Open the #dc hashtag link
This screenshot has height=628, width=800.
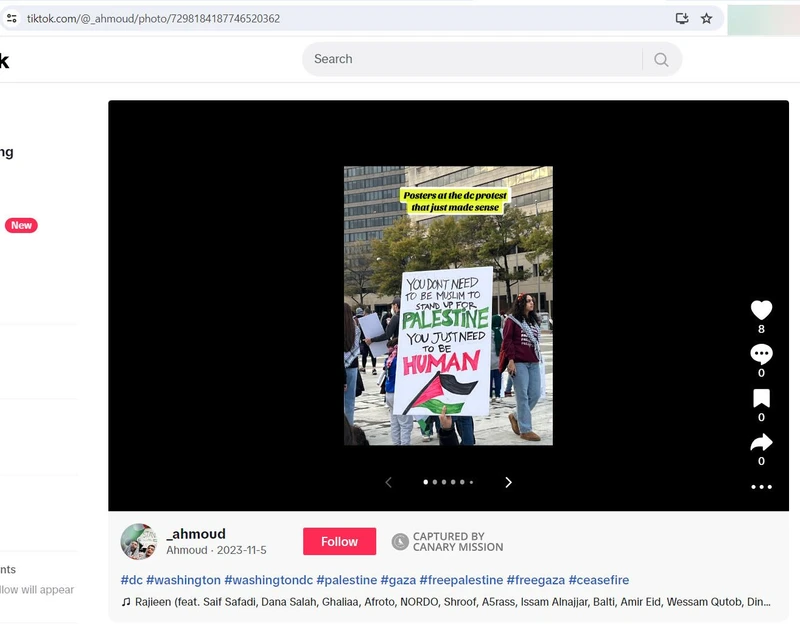pos(131,580)
